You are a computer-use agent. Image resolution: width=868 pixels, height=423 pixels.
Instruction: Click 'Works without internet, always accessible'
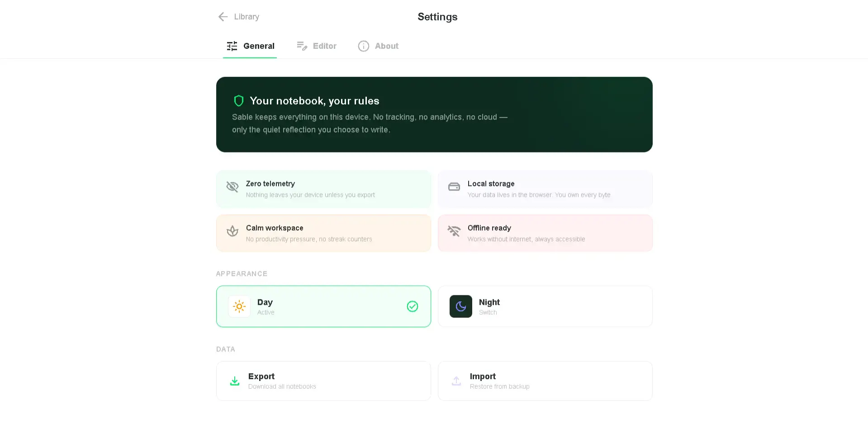[526, 239]
